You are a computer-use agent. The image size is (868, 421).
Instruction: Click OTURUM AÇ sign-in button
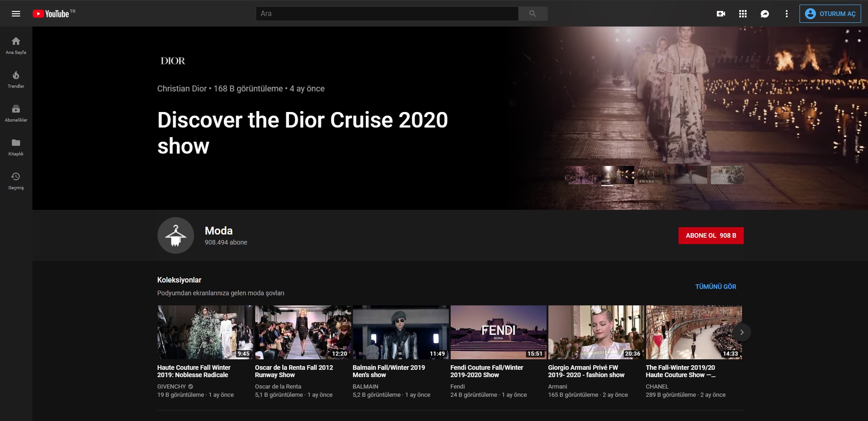pyautogui.click(x=830, y=14)
